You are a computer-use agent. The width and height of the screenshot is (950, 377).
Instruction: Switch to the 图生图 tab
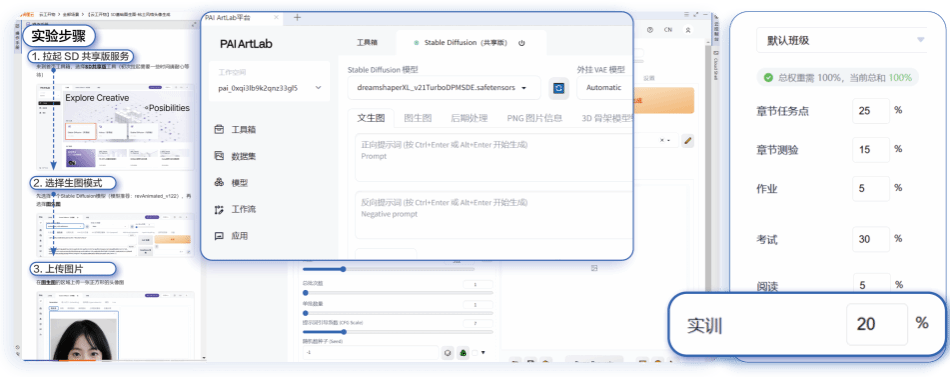[x=417, y=118]
